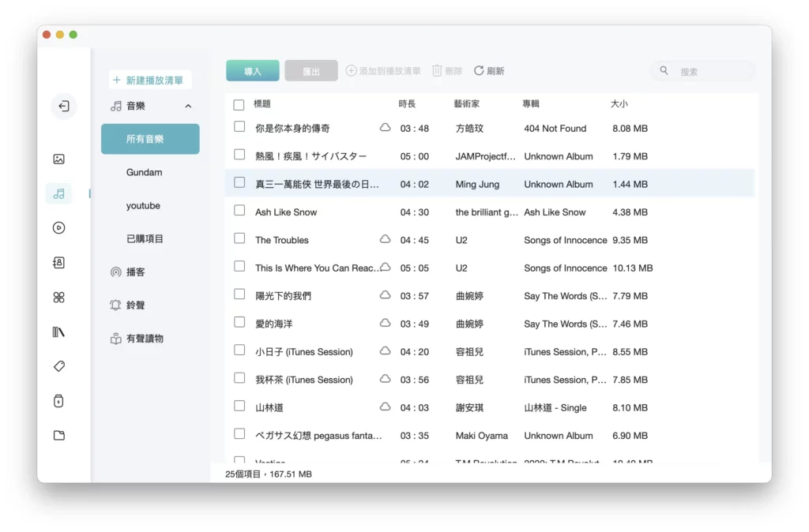The width and height of the screenshot is (809, 532).
Task: Open 已購項目 purchased items
Action: (145, 238)
